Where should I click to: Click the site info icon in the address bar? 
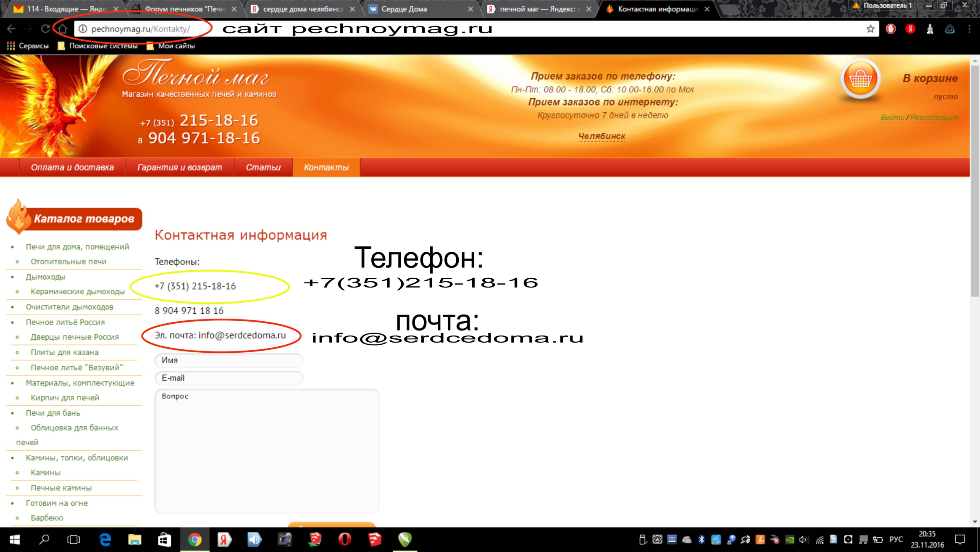pos(83,29)
